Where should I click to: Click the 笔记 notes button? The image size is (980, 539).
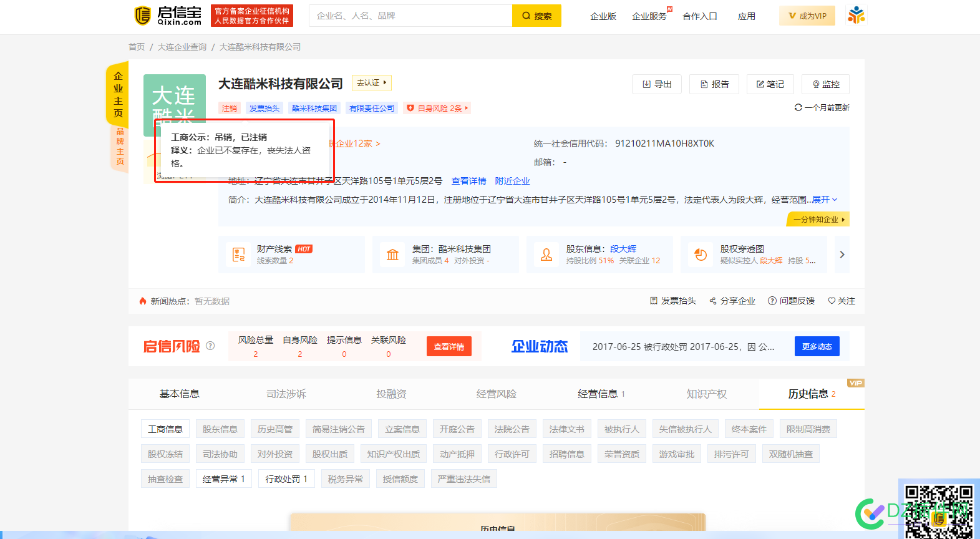pos(770,84)
